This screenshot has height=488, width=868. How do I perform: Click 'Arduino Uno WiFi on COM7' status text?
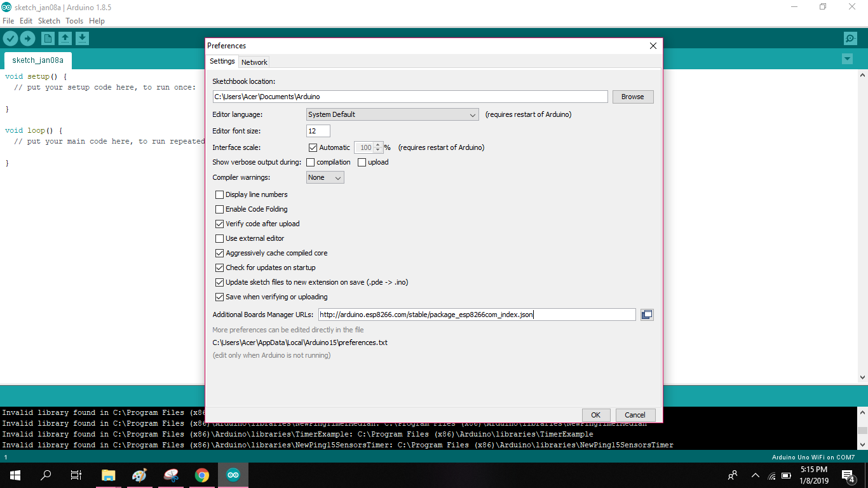pos(813,457)
